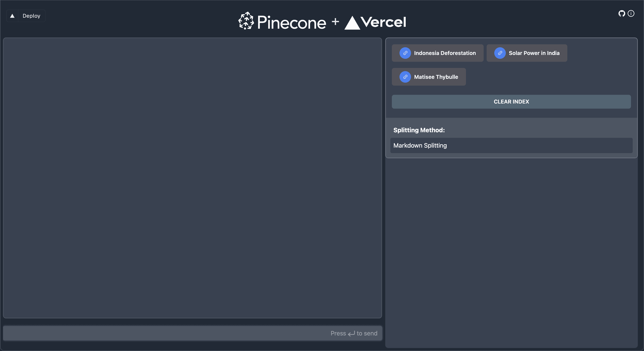644x351 pixels.
Task: Click the Pinecone wordmark text
Action: coord(292,23)
